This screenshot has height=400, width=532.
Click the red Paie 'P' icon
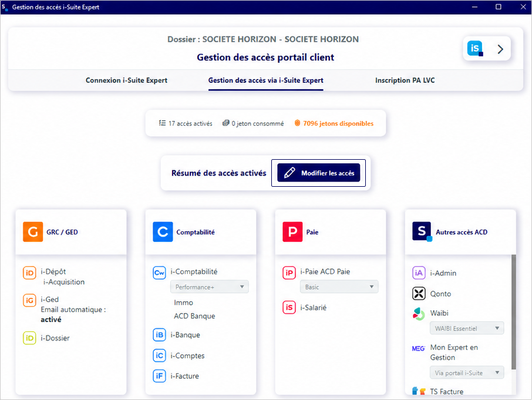pyautogui.click(x=292, y=232)
